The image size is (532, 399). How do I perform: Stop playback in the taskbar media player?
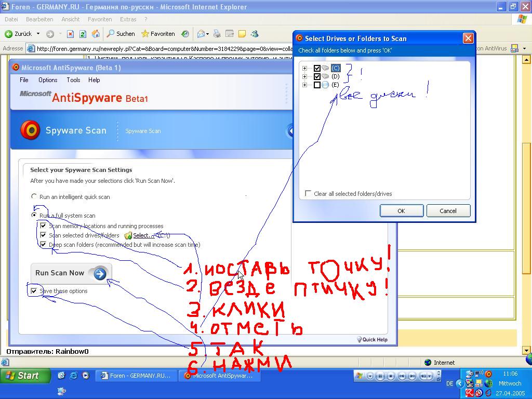[x=391, y=376]
